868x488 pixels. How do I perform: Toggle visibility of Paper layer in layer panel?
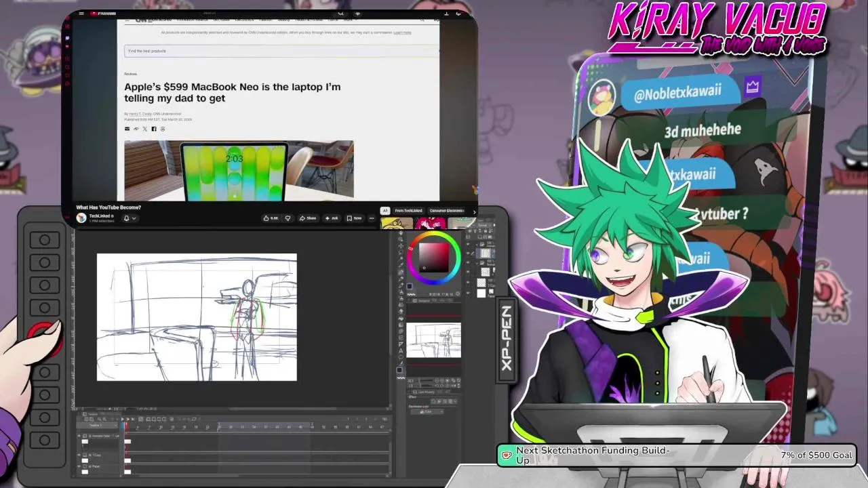coord(468,293)
